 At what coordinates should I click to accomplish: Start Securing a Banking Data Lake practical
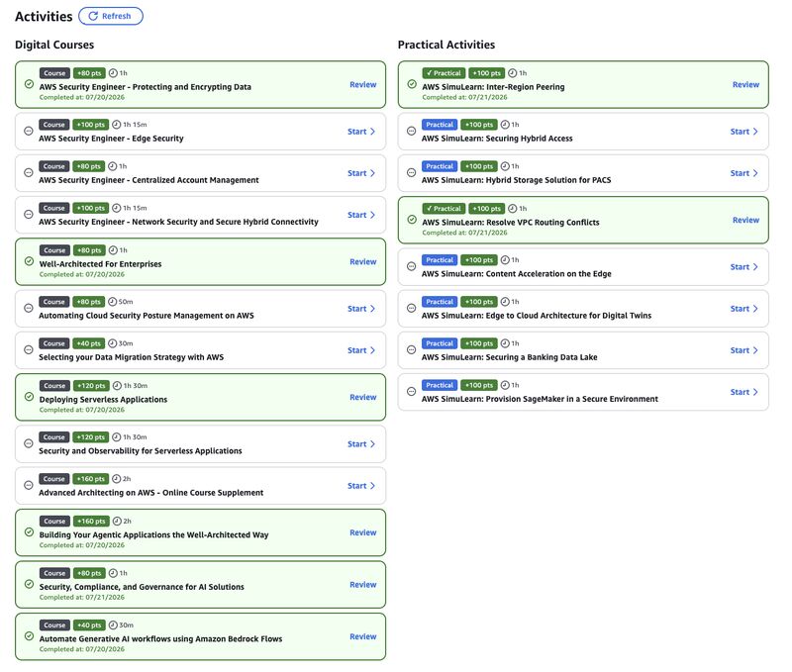tap(744, 350)
